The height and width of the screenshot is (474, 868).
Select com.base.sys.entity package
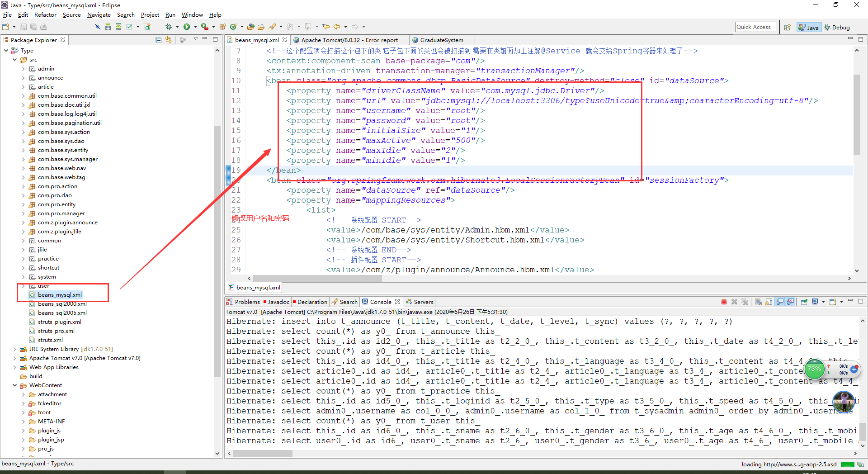pos(63,150)
